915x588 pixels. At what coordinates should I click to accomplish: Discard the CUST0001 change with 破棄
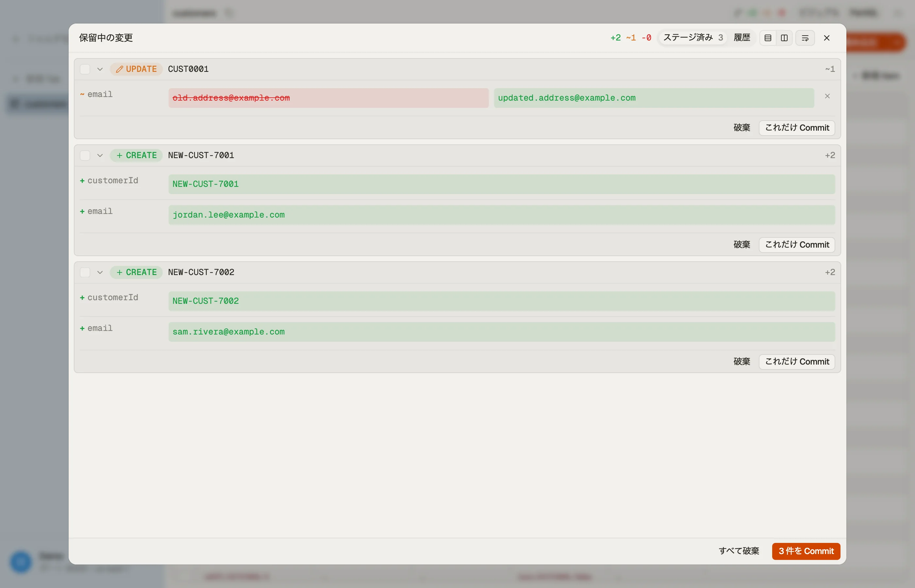pos(741,127)
